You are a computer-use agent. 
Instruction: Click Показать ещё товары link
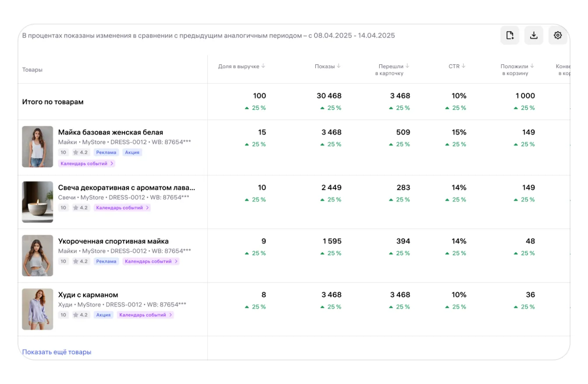[57, 352]
